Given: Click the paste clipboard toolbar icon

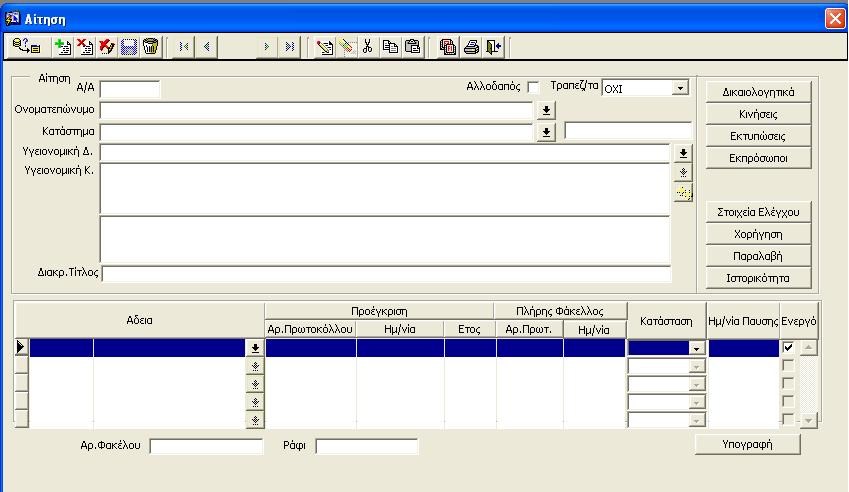Looking at the screenshot, I should coord(412,46).
